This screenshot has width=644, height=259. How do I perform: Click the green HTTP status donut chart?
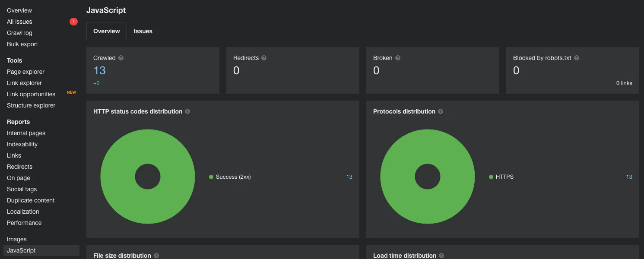point(148,177)
